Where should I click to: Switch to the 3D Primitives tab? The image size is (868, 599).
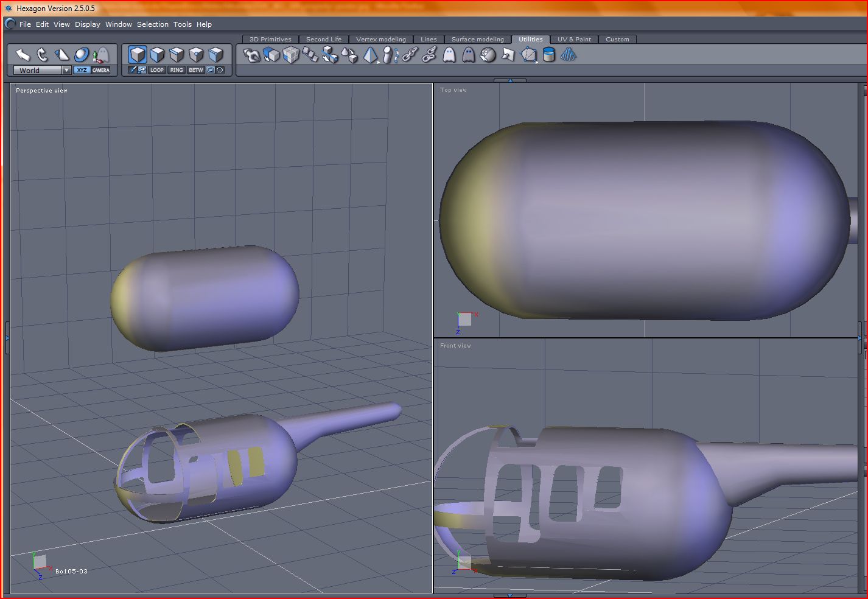point(270,40)
